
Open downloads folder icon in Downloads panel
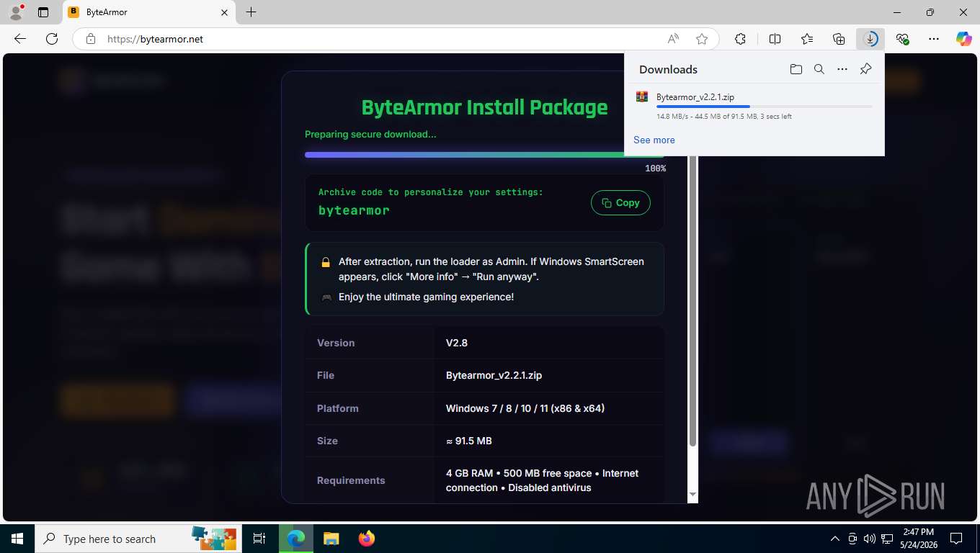point(796,69)
